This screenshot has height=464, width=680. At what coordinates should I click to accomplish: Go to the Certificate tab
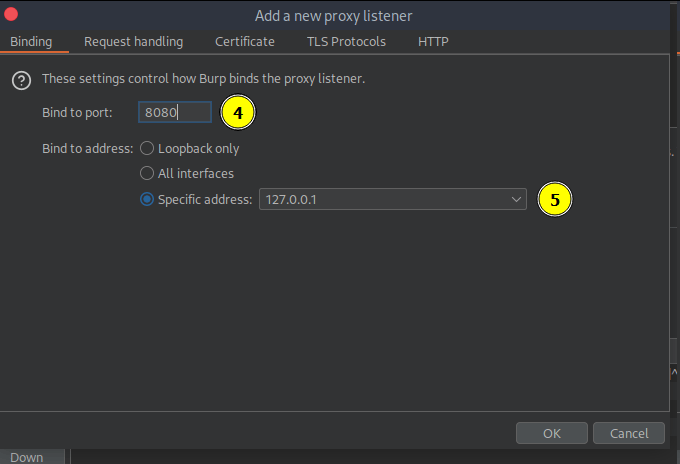245,42
